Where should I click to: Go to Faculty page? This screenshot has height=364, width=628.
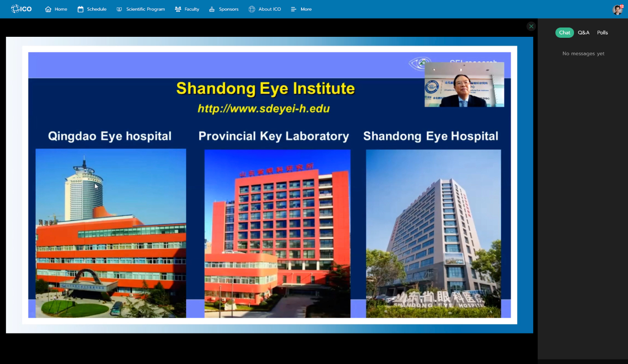click(x=187, y=9)
